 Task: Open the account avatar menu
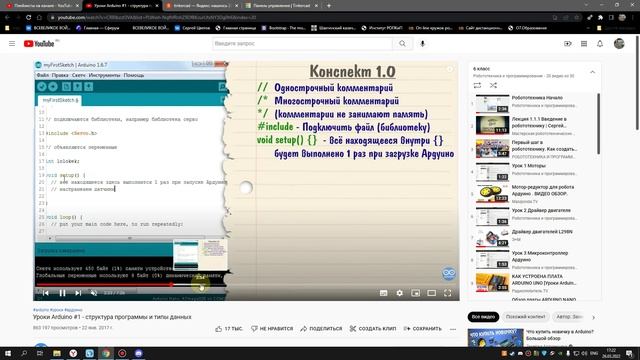[x=619, y=44]
